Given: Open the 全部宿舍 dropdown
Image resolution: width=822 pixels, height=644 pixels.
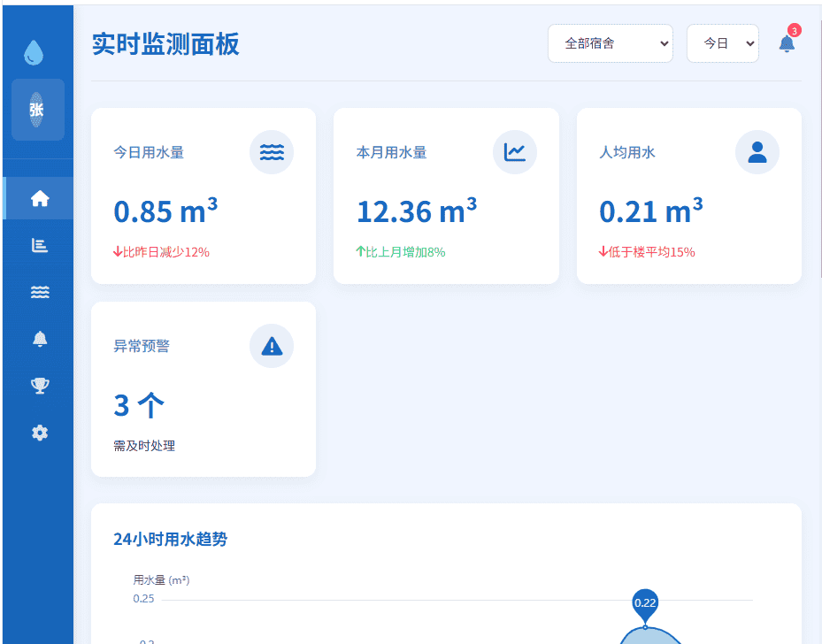Looking at the screenshot, I should [611, 42].
